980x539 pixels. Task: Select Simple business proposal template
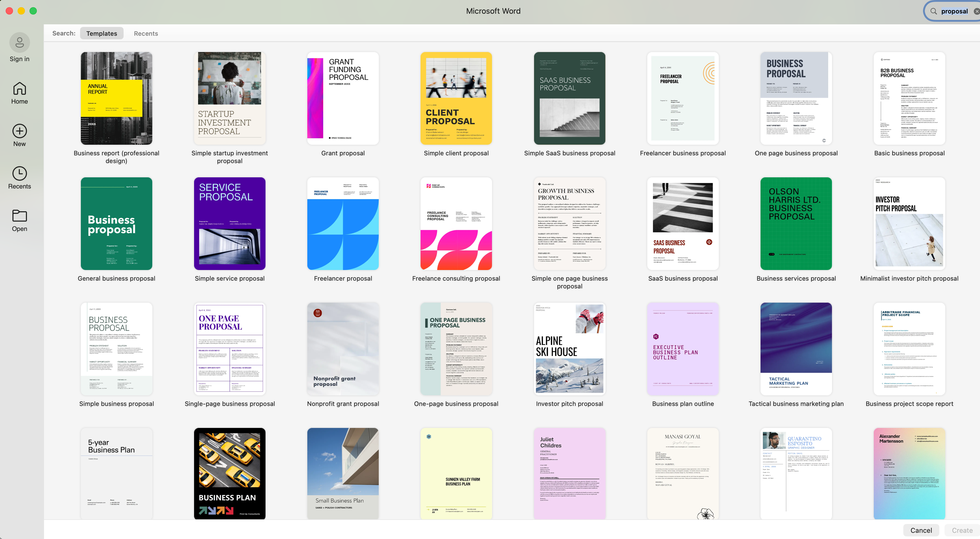click(x=116, y=349)
